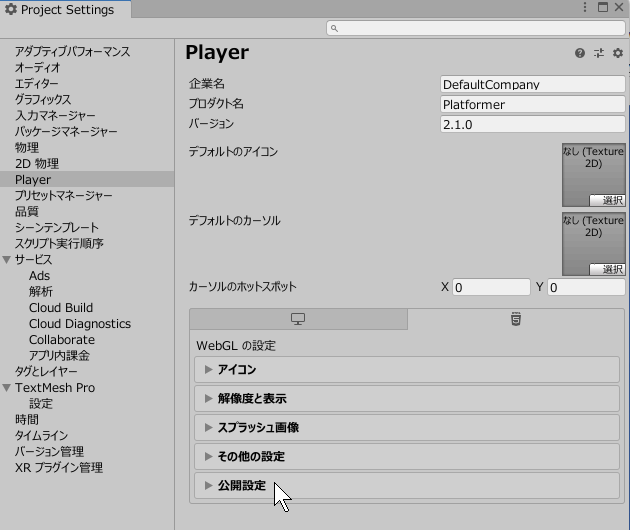Select the Project Settings window tab
Image resolution: width=630 pixels, height=530 pixels.
click(x=65, y=9)
